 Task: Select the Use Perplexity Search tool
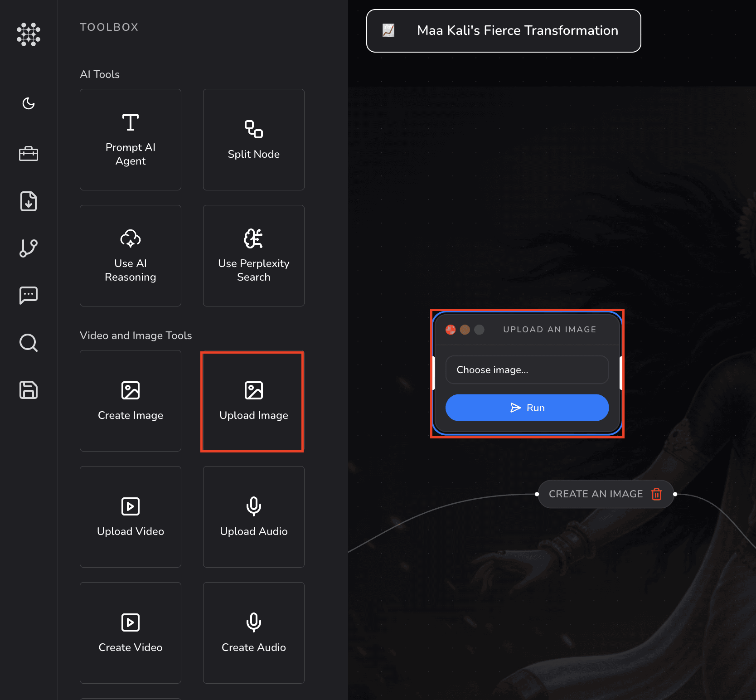coord(254,256)
